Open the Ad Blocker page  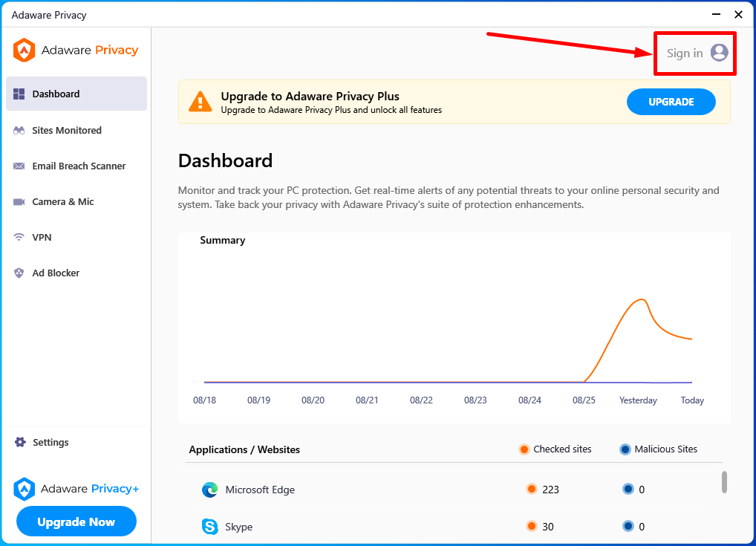(x=76, y=273)
